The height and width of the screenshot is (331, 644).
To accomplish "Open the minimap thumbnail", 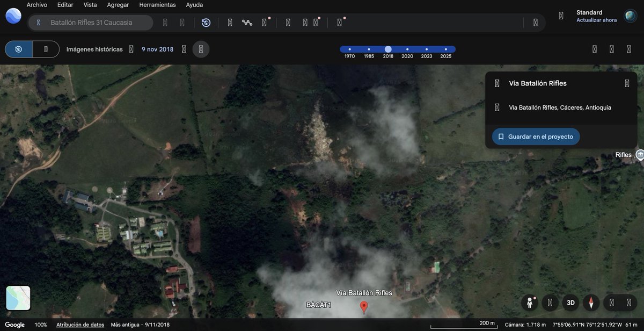I will (18, 298).
